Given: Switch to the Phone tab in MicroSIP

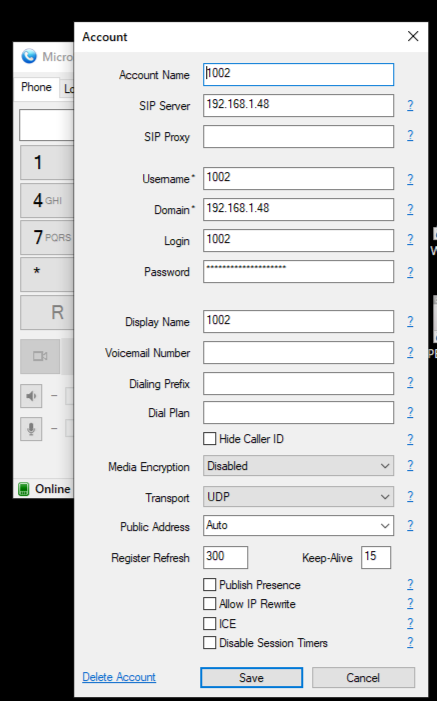Looking at the screenshot, I should tap(36, 87).
